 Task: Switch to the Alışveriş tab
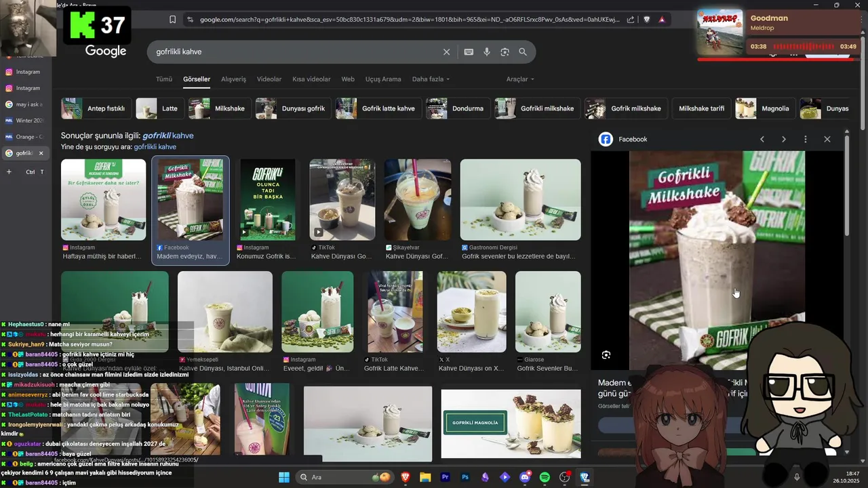234,79
